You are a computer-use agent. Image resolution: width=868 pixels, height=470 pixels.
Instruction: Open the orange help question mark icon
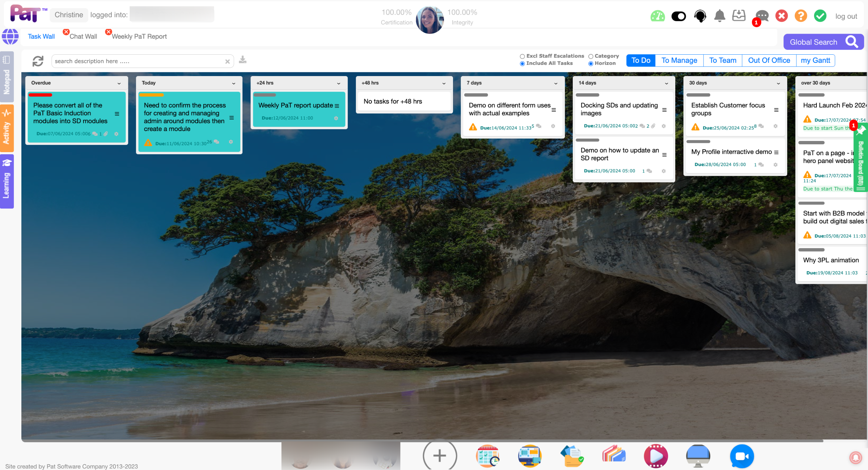coord(800,16)
